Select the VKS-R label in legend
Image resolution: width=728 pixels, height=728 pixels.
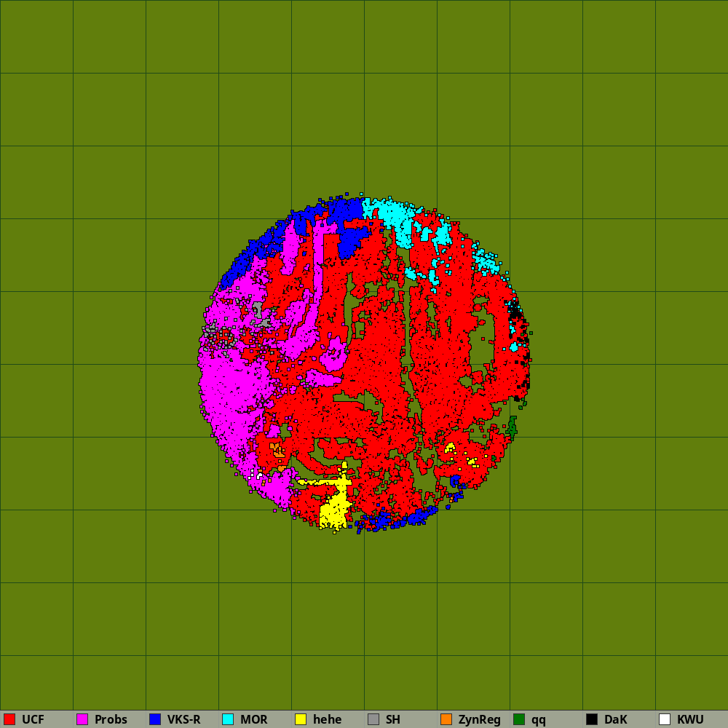pyautogui.click(x=184, y=719)
